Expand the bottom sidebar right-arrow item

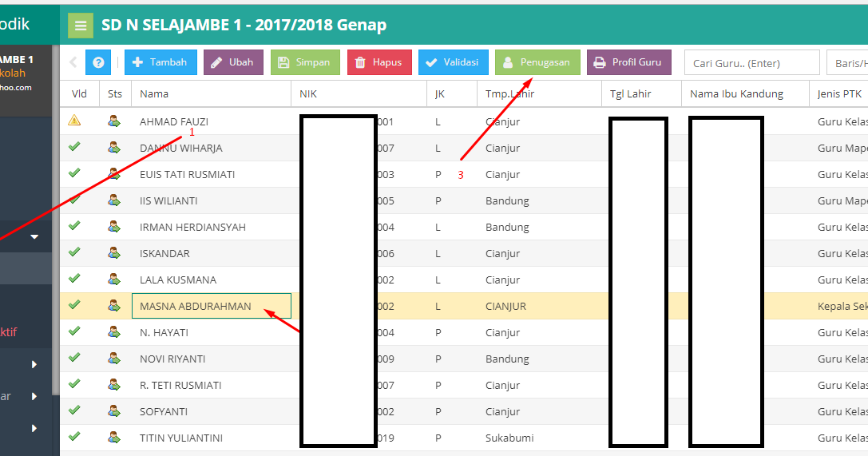point(34,428)
